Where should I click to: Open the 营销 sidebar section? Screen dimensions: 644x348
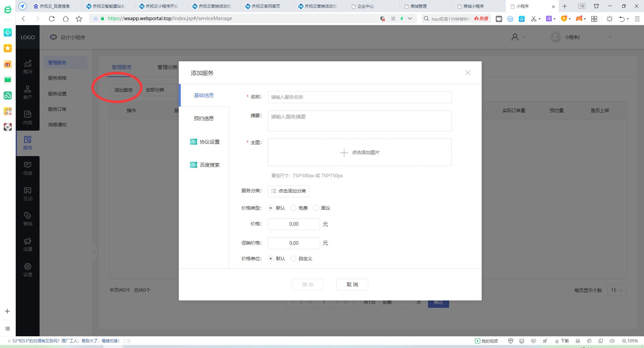pyautogui.click(x=28, y=219)
